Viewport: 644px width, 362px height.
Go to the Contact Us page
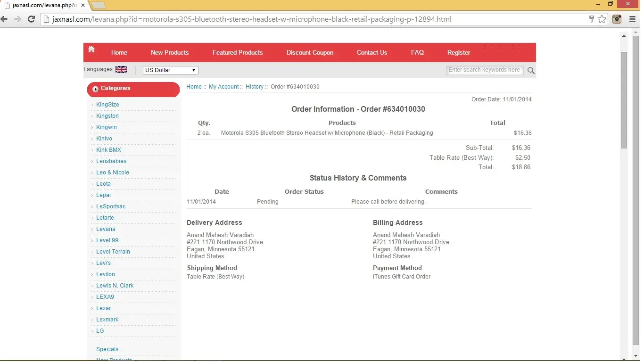click(372, 52)
